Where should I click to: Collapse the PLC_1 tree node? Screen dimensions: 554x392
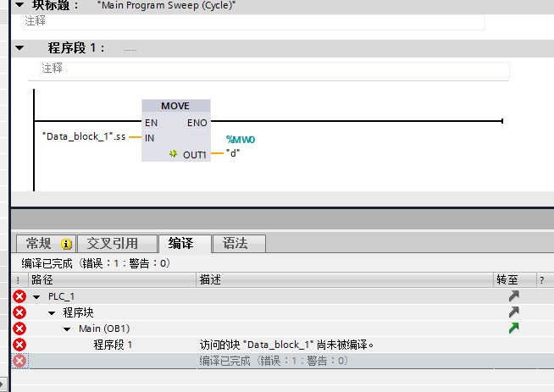click(36, 296)
